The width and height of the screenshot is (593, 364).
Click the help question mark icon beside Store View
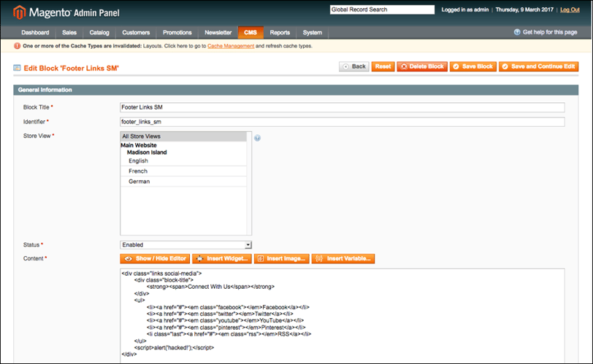pyautogui.click(x=258, y=137)
